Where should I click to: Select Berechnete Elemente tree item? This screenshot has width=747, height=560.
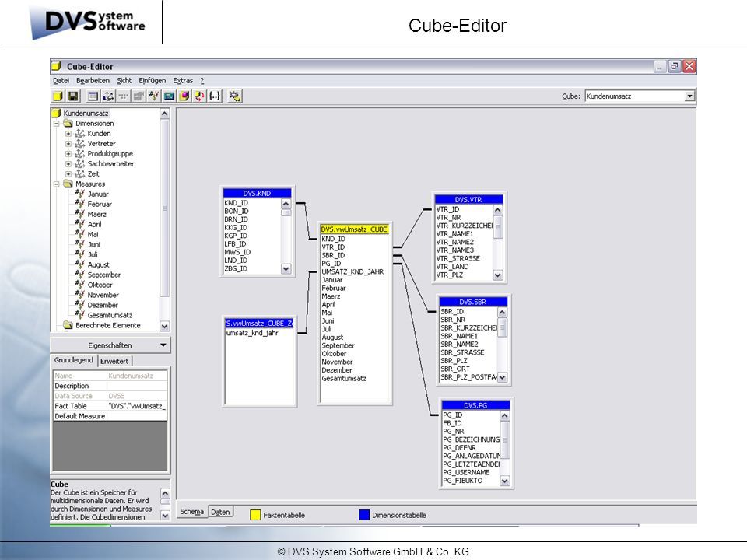(107, 325)
